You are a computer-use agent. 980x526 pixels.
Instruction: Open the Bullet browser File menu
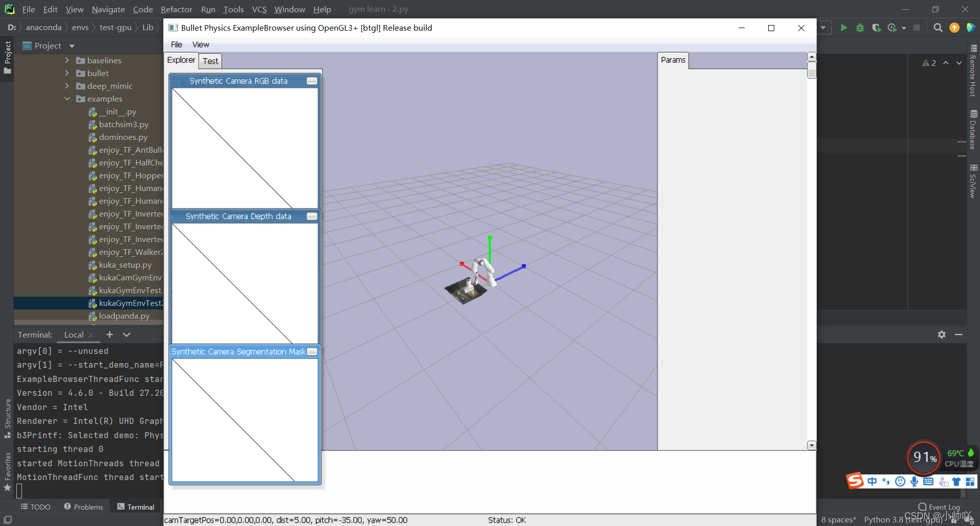[x=176, y=44]
